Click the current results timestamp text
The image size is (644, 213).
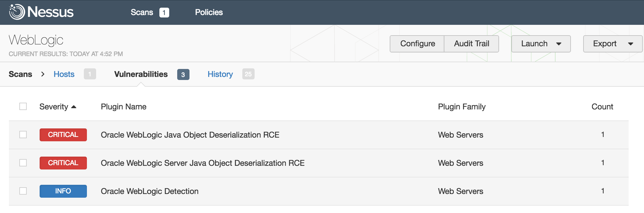click(x=66, y=54)
